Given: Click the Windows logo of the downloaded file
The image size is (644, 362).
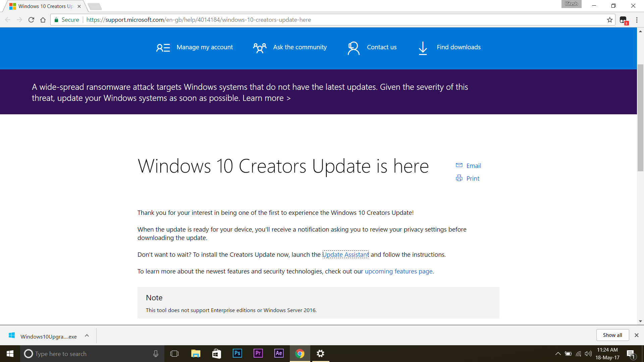Looking at the screenshot, I should (12, 336).
